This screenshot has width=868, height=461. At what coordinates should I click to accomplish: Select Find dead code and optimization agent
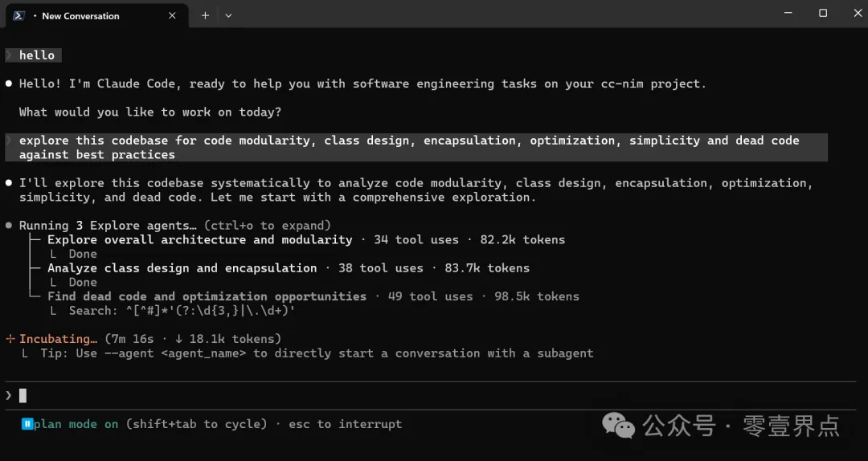(207, 296)
